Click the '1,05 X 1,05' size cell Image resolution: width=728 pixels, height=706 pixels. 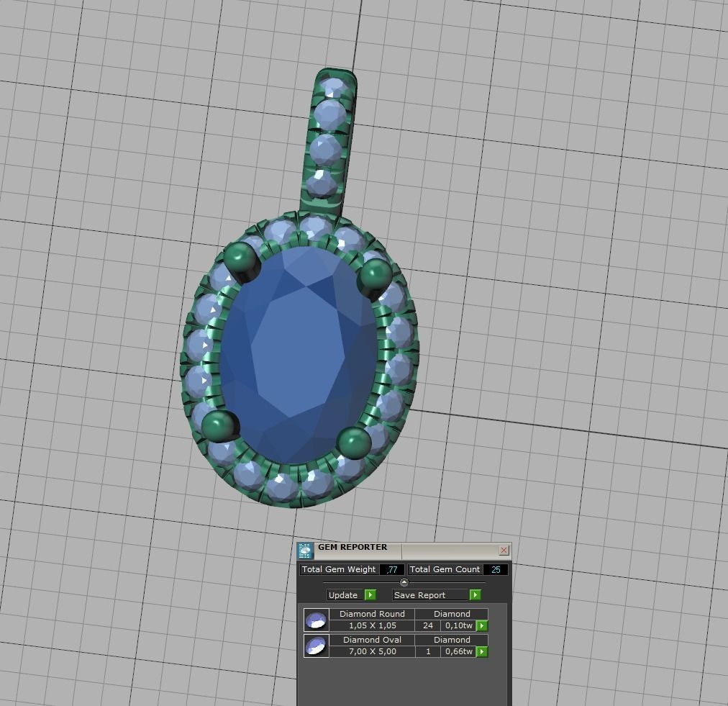pos(372,625)
